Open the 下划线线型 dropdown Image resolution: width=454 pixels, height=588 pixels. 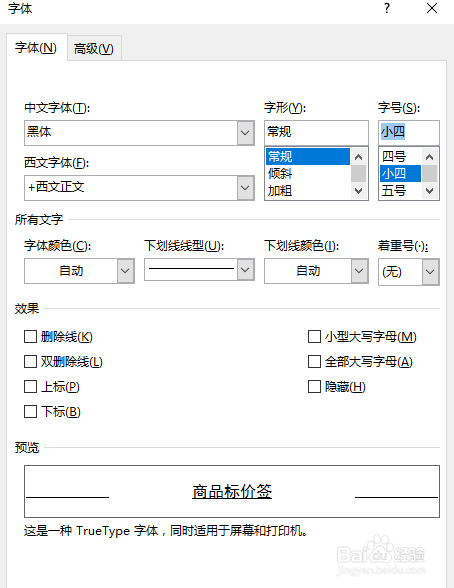click(245, 270)
